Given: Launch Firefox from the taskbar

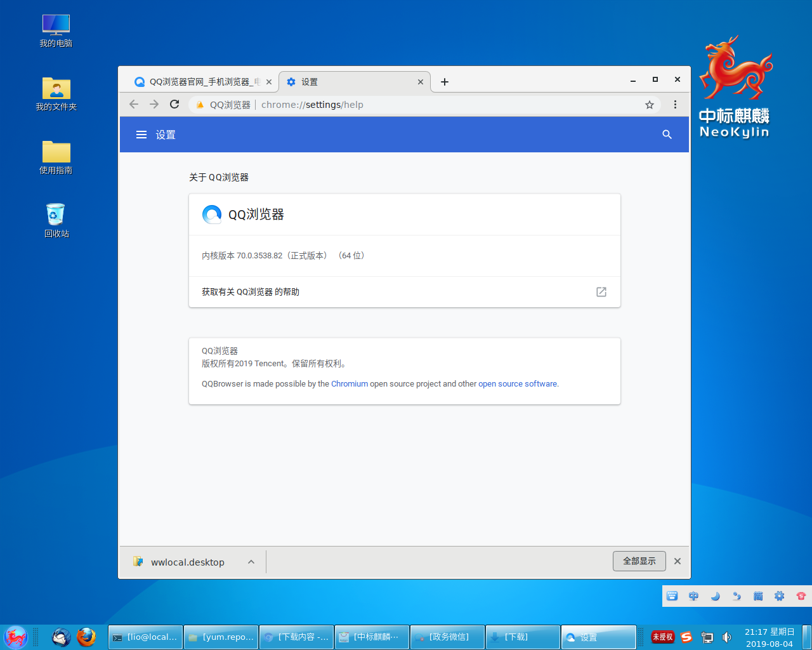Looking at the screenshot, I should pyautogui.click(x=86, y=637).
